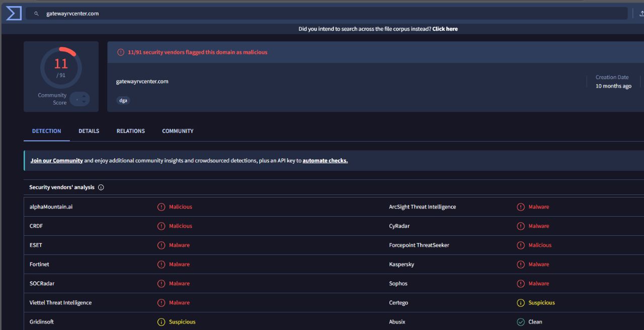This screenshot has width=644, height=330.
Task: Click the upload file icon
Action: [x=641, y=14]
